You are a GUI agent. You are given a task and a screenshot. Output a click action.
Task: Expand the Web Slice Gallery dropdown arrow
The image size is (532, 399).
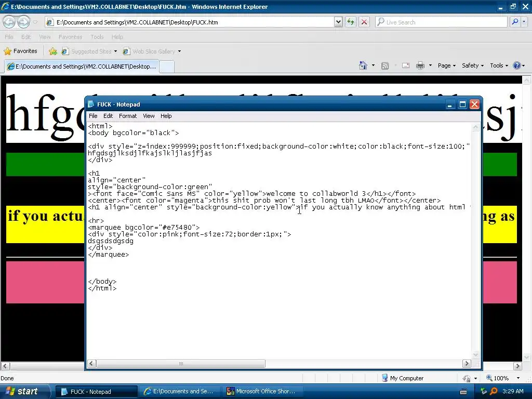tap(179, 51)
